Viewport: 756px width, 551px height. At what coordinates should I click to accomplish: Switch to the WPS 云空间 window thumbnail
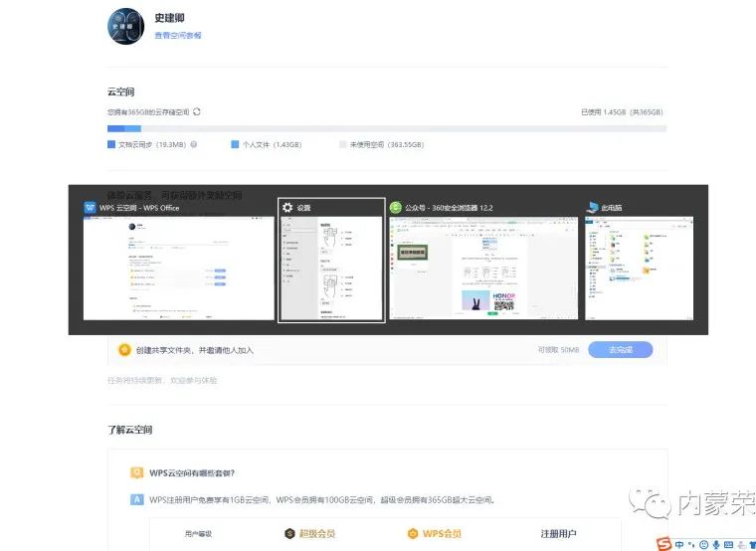[178, 268]
